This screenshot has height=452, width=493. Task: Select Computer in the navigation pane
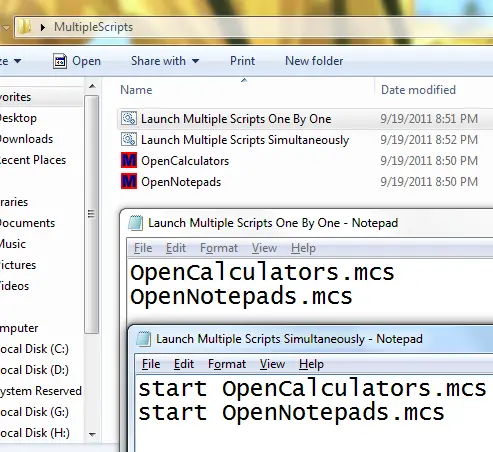click(x=19, y=328)
